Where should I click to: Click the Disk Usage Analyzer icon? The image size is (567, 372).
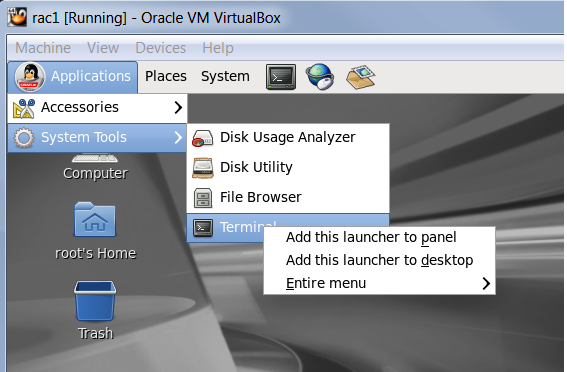click(202, 138)
